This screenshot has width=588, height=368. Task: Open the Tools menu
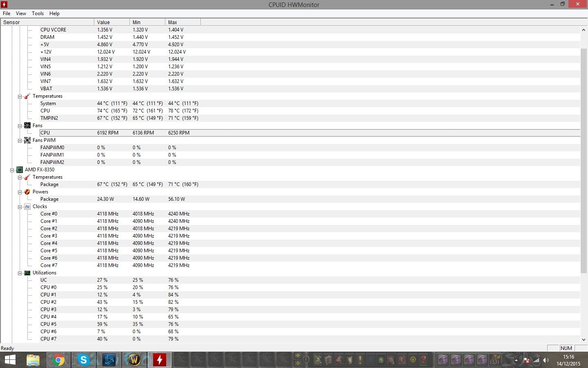pyautogui.click(x=38, y=13)
